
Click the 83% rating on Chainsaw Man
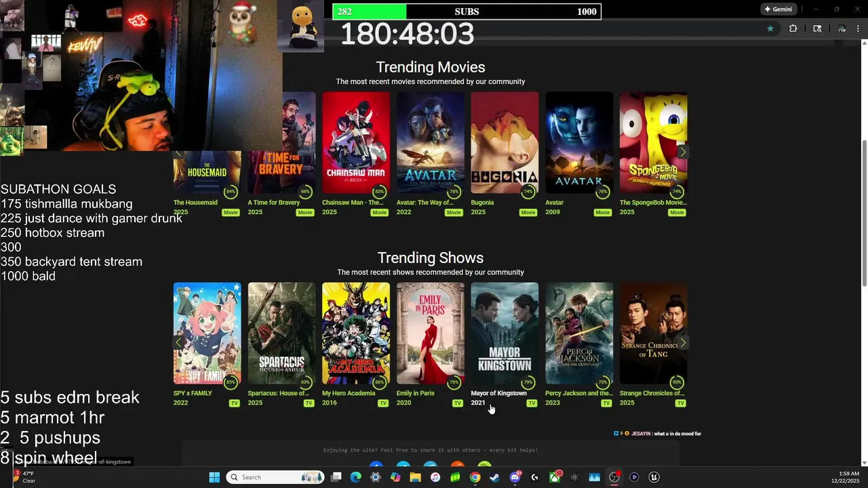coord(379,192)
